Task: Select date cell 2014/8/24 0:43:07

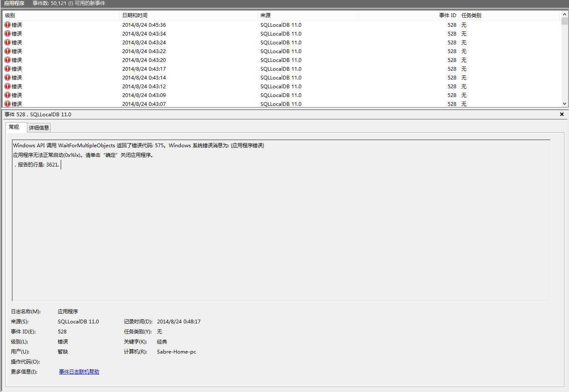Action: pos(144,104)
